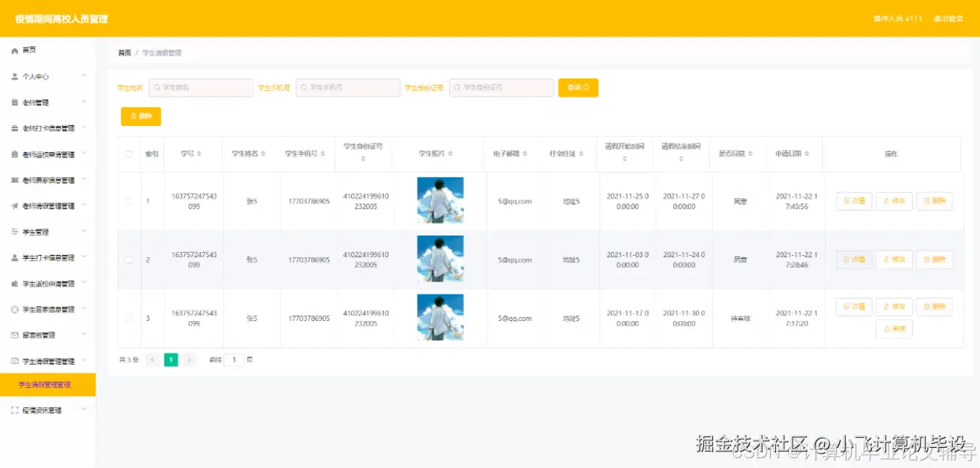Click the paper-plane icon for 老师请假管理管理
This screenshot has width=980, height=468.
tap(14, 206)
